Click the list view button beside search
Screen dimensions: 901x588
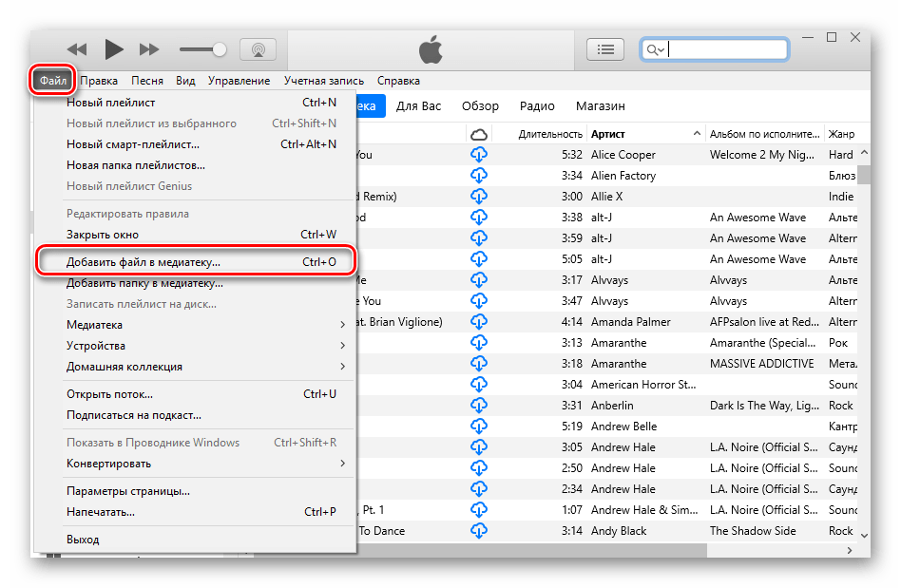[x=605, y=49]
